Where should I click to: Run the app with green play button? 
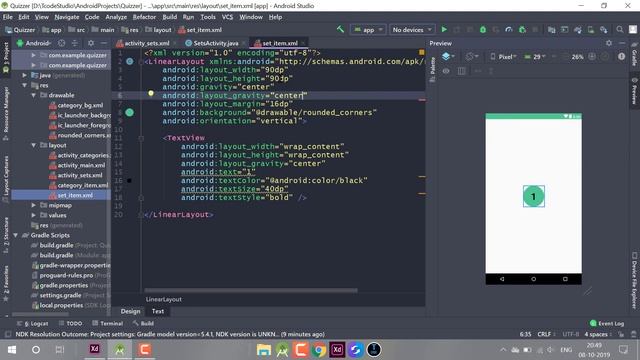[x=444, y=29]
